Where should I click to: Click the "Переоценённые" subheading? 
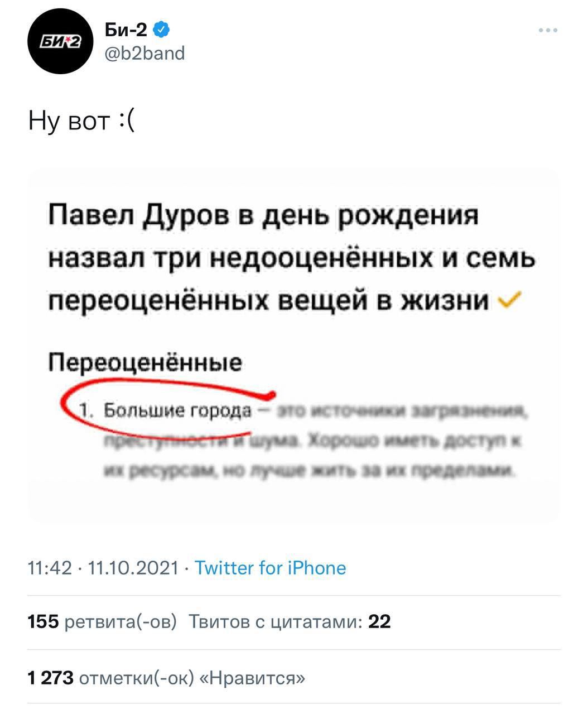point(145,363)
